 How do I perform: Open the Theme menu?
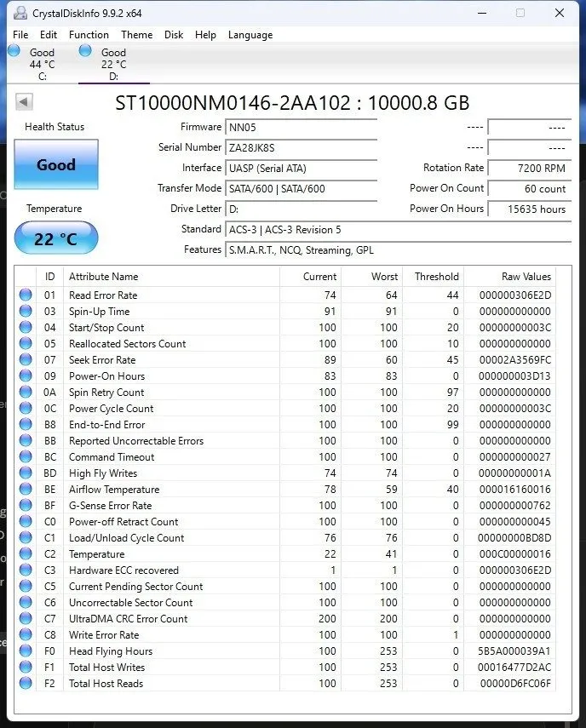coord(136,35)
